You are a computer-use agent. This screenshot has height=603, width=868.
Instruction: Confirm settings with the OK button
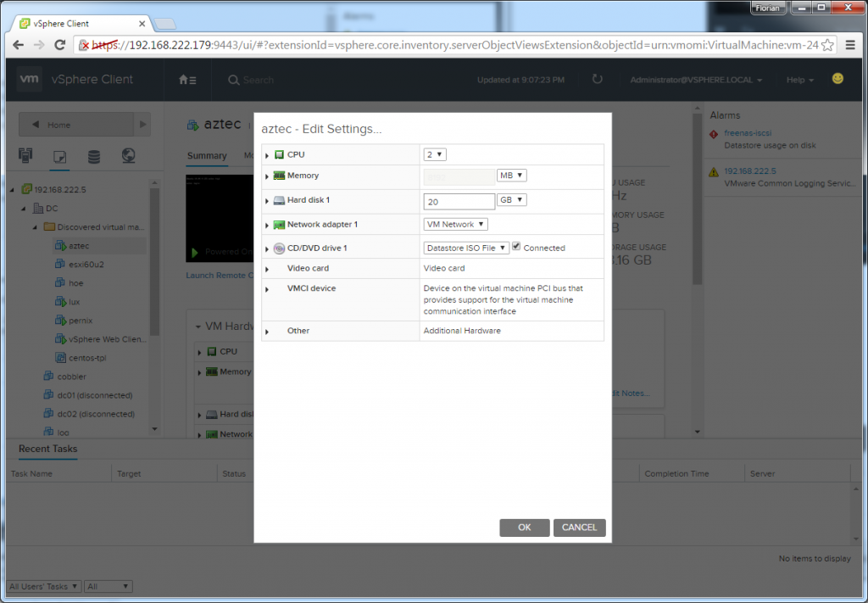524,527
